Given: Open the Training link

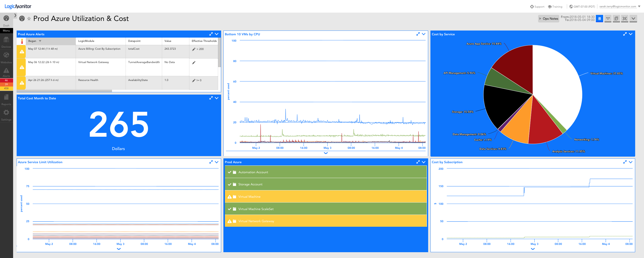Looking at the screenshot, I should (x=555, y=7).
